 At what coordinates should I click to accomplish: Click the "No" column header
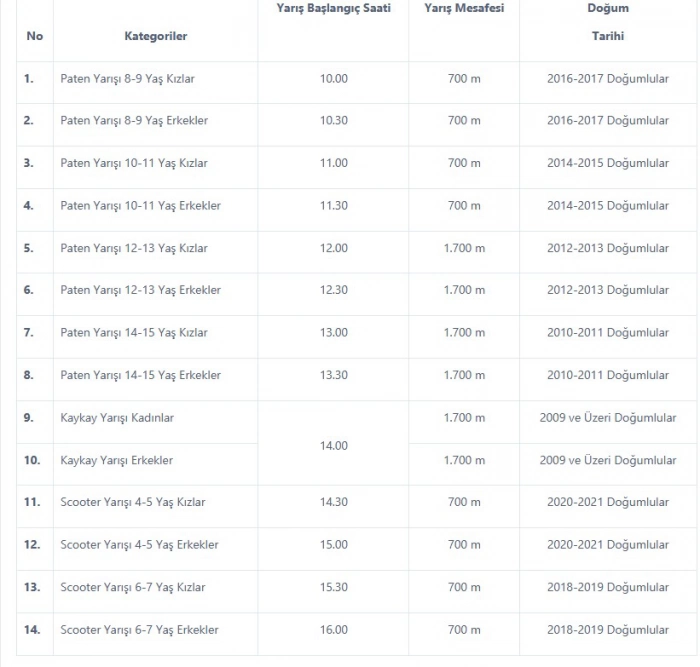coord(35,36)
